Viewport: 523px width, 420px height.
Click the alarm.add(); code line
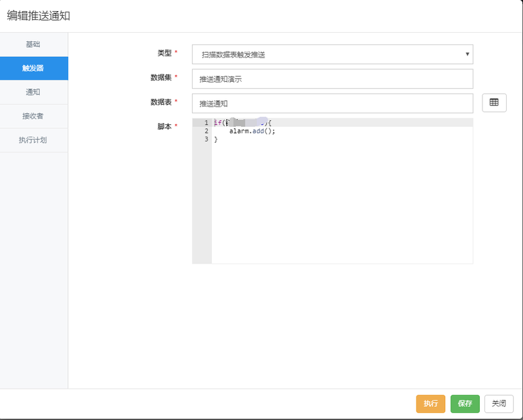[x=252, y=131]
